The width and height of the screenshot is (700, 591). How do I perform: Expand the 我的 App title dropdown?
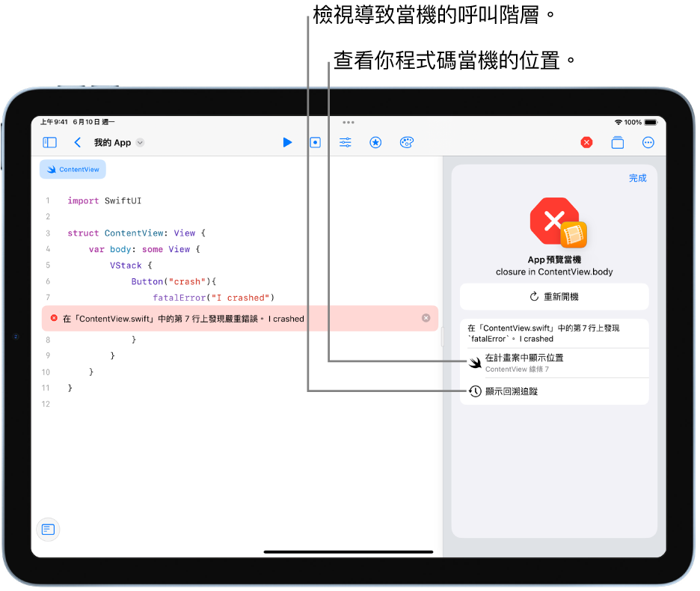[140, 142]
